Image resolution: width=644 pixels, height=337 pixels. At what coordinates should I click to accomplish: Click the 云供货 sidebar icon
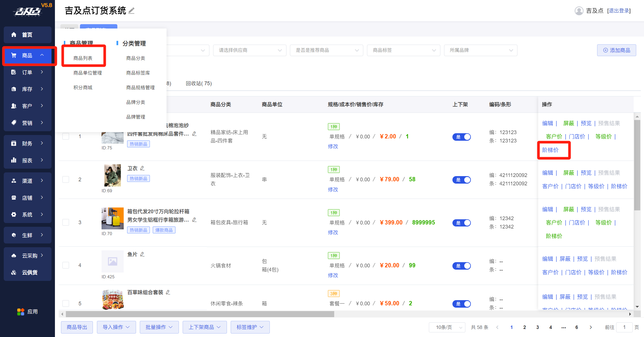(14, 273)
